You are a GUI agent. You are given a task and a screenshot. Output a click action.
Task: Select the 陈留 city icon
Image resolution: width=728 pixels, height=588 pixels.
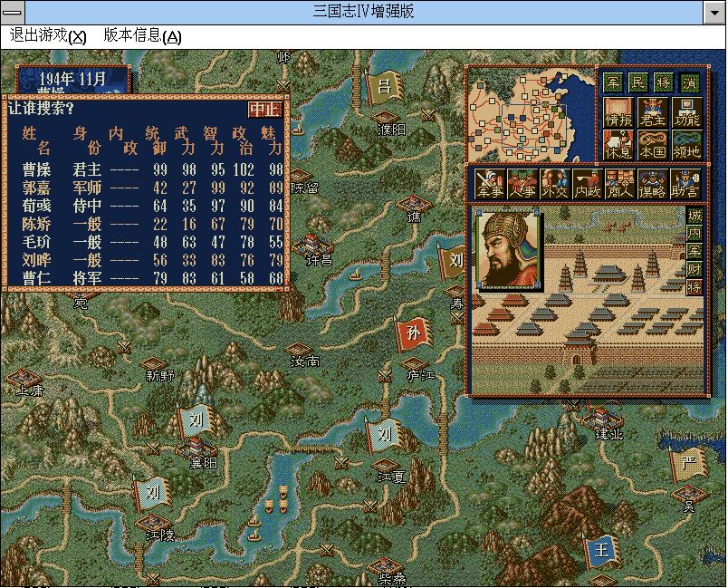coord(300,175)
